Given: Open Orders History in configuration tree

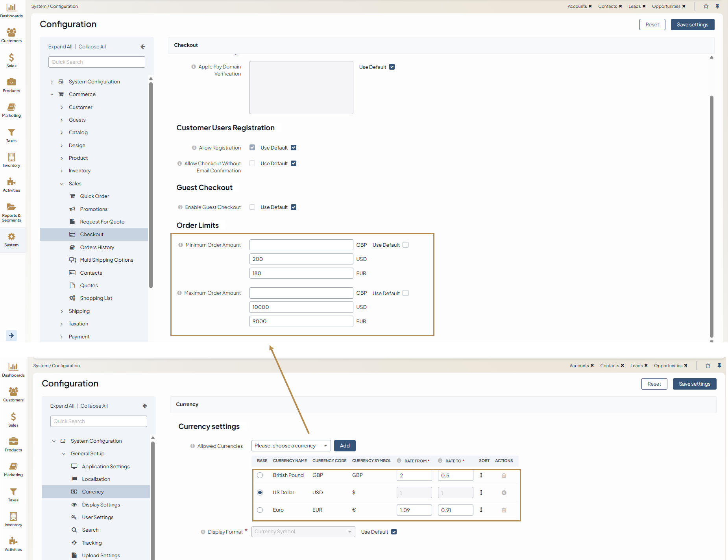Looking at the screenshot, I should point(97,247).
